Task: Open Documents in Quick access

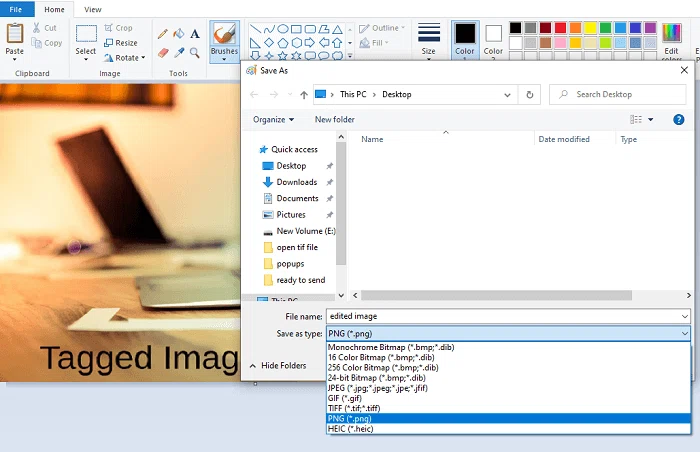Action: point(297,198)
